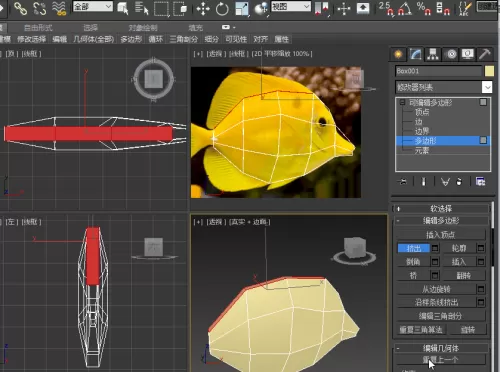Expand the 软选择 rollout
Viewport: 500px width, 372px height.
point(441,209)
